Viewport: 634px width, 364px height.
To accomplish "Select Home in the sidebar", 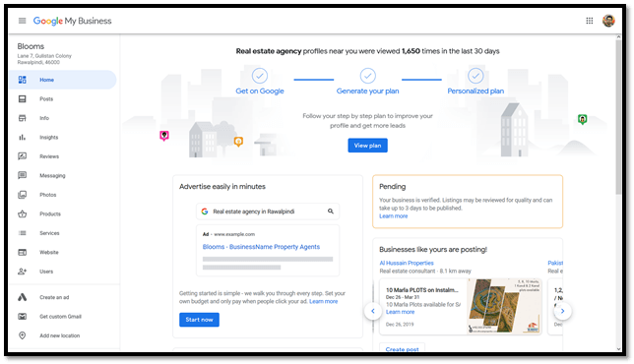I will 63,80.
